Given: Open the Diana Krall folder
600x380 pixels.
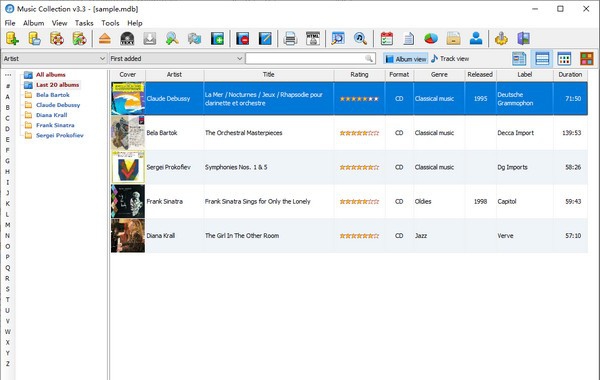Looking at the screenshot, I should click(52, 115).
